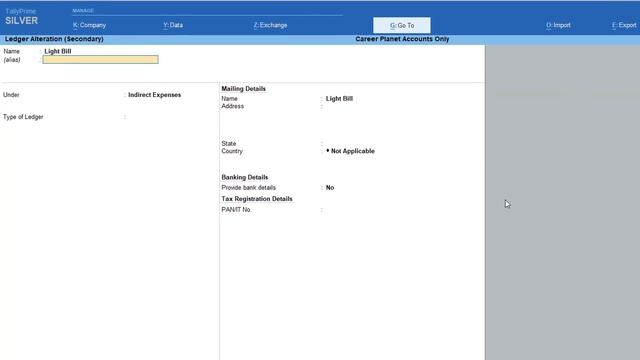
Task: Click the alias input field
Action: (x=100, y=60)
